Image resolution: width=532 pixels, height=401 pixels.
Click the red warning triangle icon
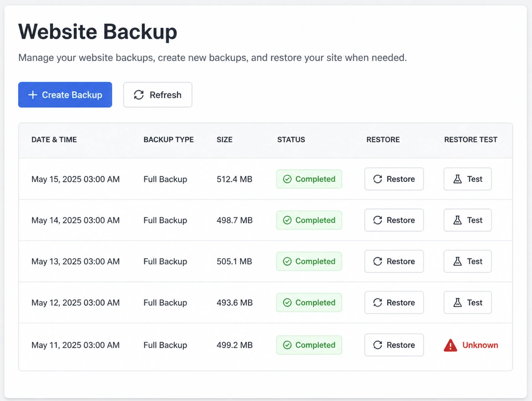pos(450,345)
